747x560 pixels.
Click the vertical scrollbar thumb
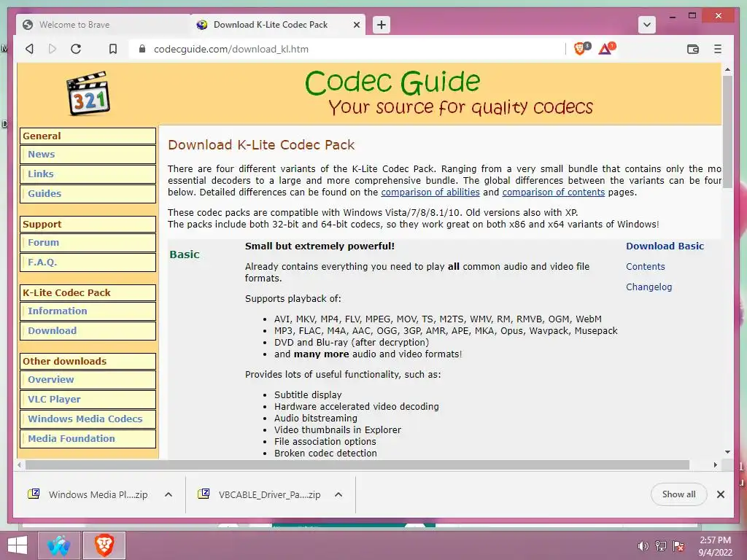pyautogui.click(x=727, y=132)
